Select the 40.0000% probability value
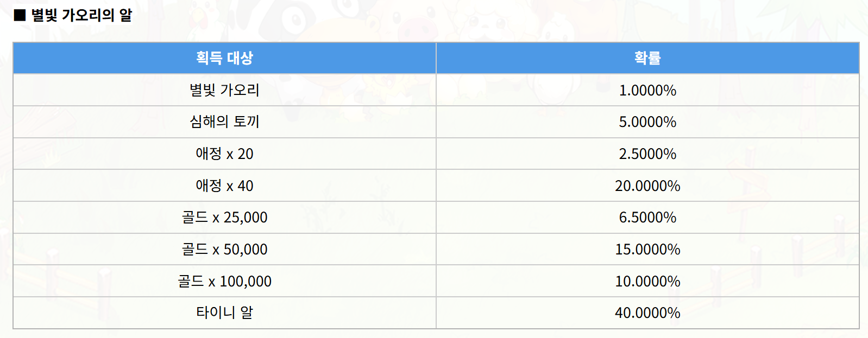 tap(647, 313)
